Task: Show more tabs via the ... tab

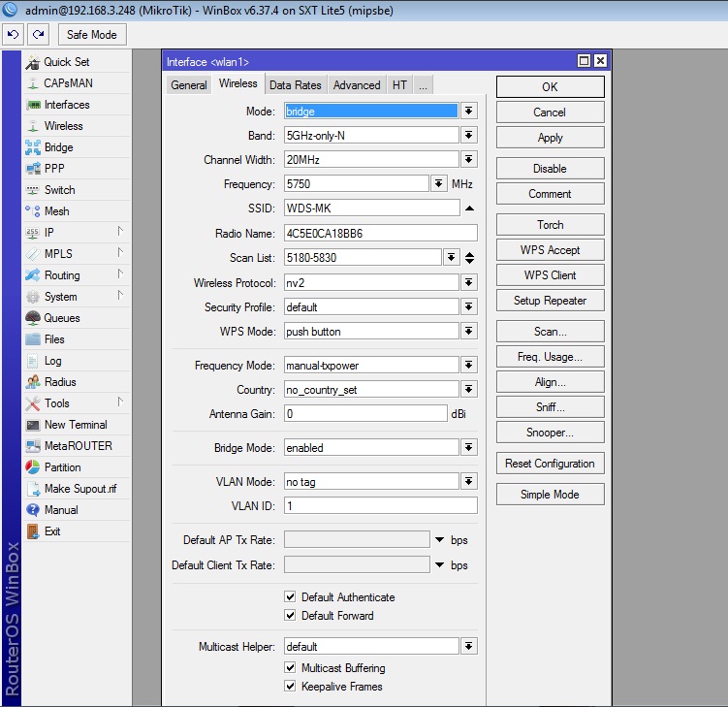Action: tap(423, 85)
